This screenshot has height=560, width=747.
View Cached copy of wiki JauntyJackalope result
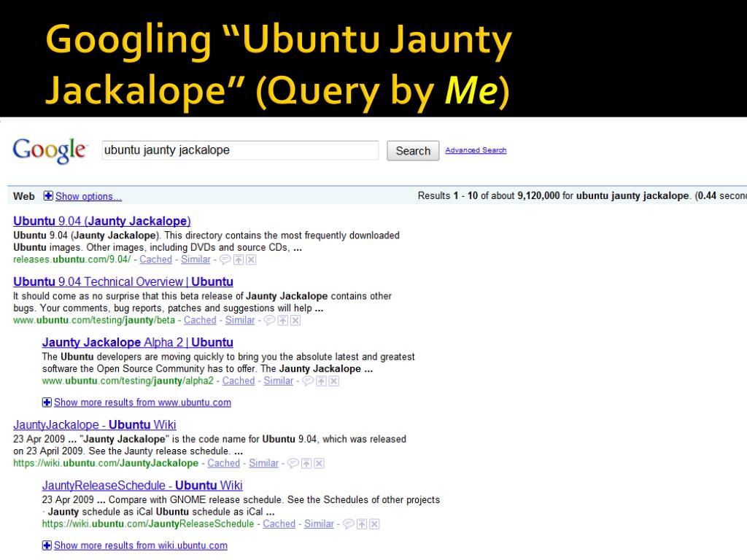coord(223,463)
